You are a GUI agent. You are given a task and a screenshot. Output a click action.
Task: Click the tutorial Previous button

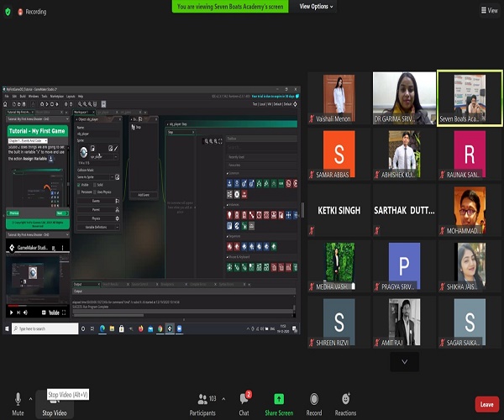13,213
